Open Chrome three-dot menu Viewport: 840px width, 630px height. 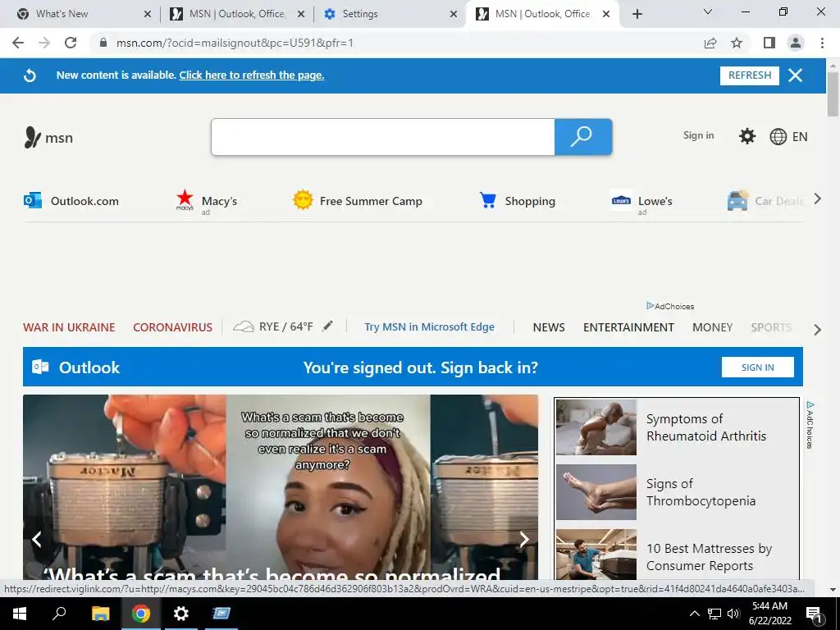point(822,43)
